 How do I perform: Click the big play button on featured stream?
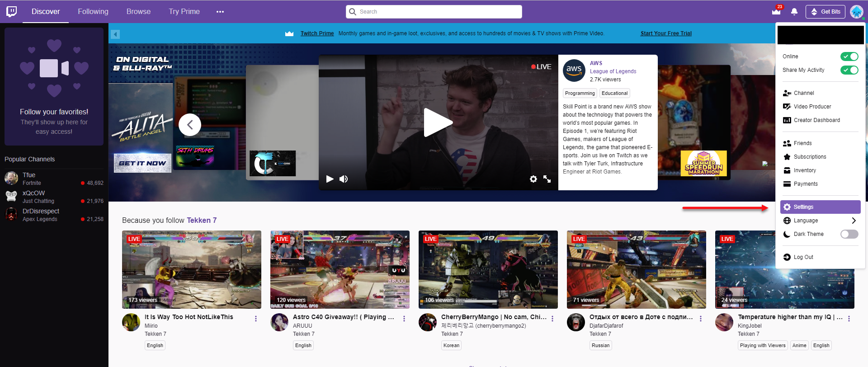(x=438, y=122)
